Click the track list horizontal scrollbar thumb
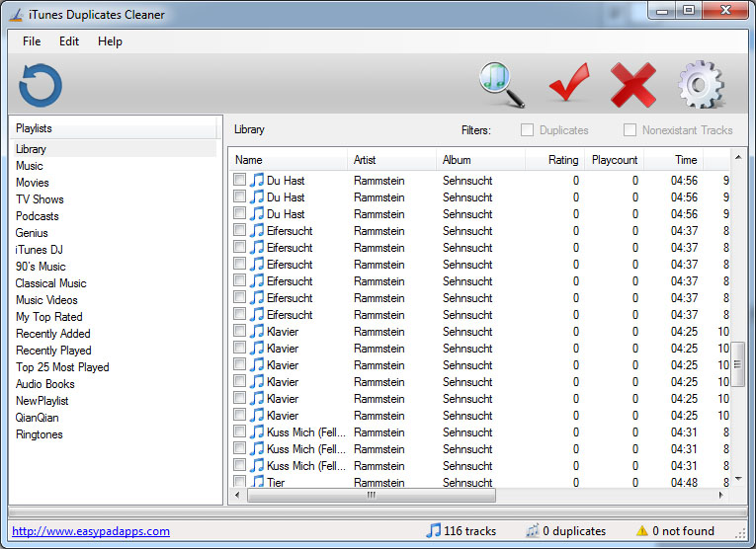The image size is (756, 549). pos(372,495)
